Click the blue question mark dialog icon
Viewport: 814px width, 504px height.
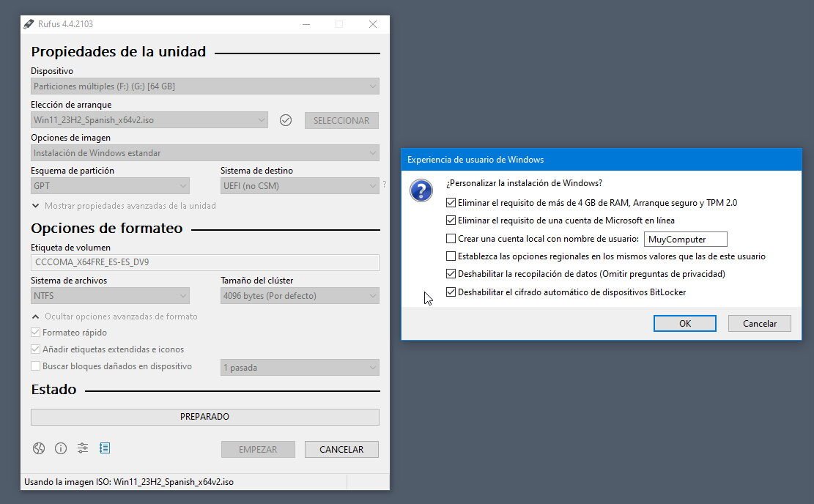[x=421, y=190]
